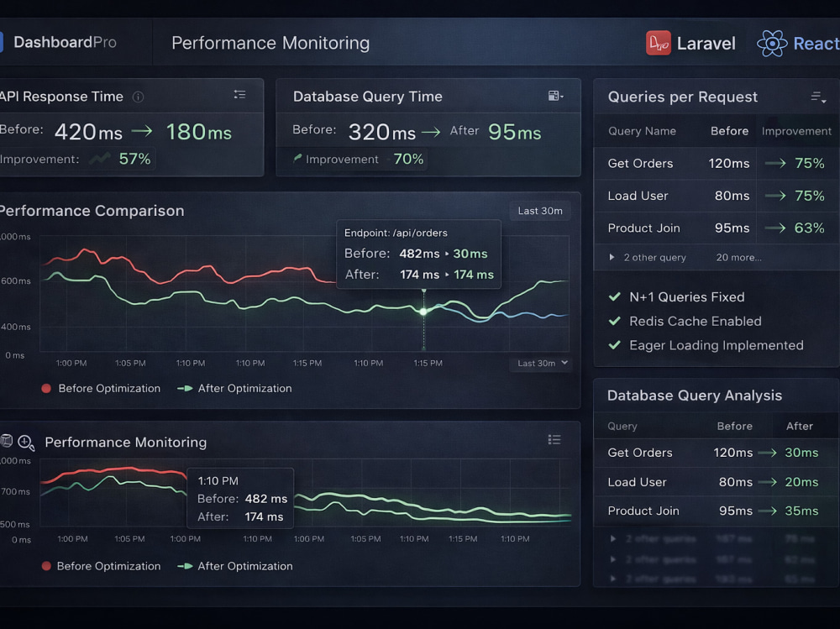
Task: Click the database icon beside the zoom magnifier
Action: (7, 441)
